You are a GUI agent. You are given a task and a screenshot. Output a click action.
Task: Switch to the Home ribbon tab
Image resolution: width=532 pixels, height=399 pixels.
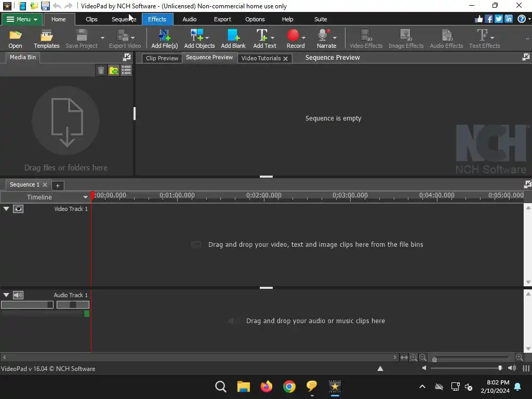point(58,19)
